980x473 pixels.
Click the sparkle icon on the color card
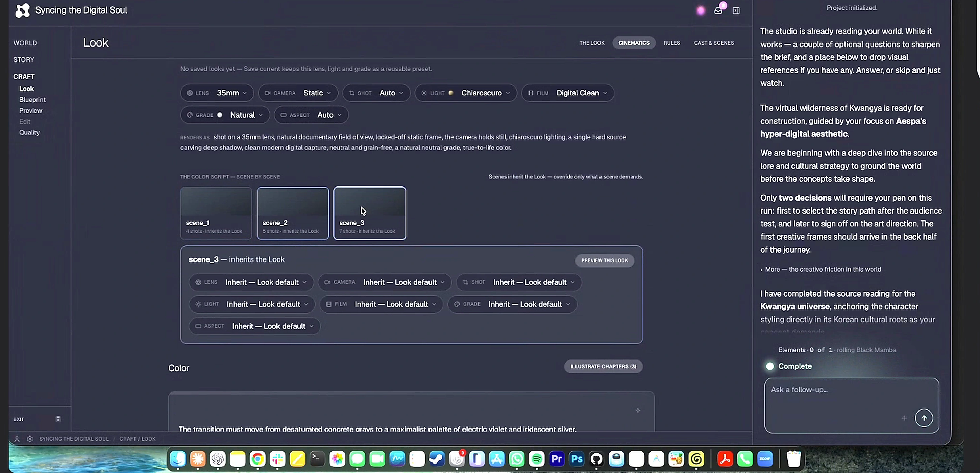[638, 410]
